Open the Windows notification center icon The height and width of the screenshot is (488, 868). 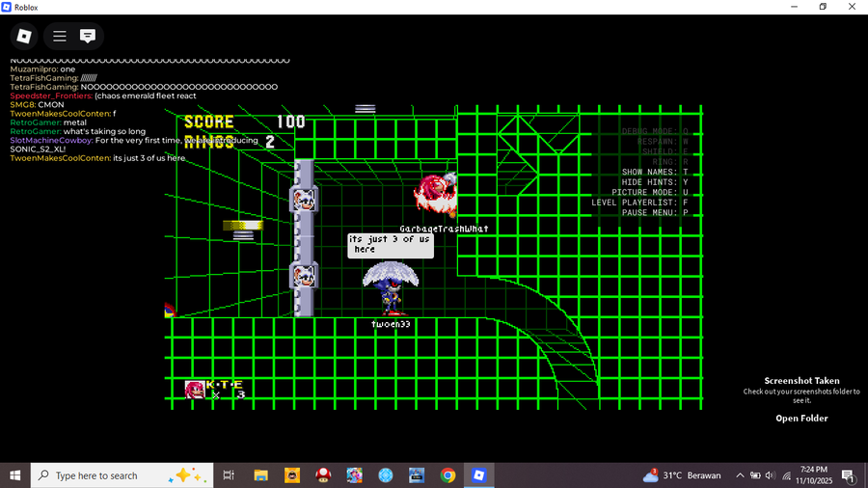[x=848, y=475]
